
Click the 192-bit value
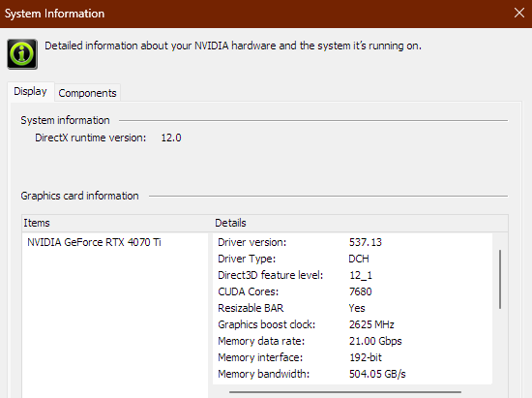click(x=366, y=357)
